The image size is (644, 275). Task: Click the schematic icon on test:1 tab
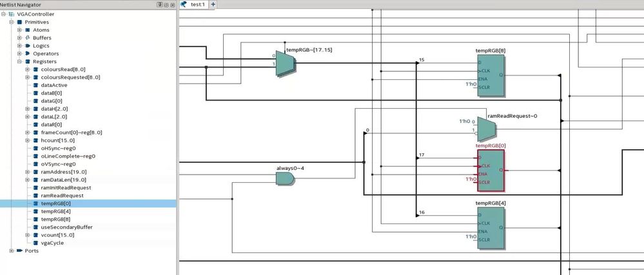184,5
